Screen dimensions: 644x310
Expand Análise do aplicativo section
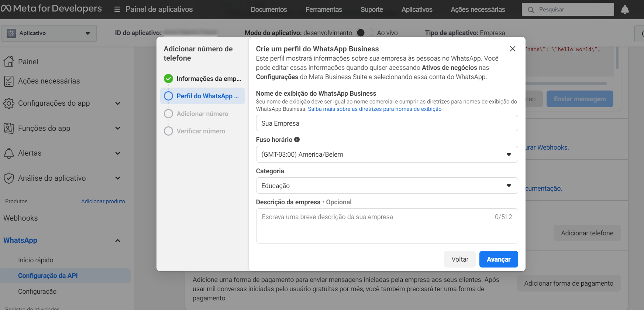coord(118,178)
